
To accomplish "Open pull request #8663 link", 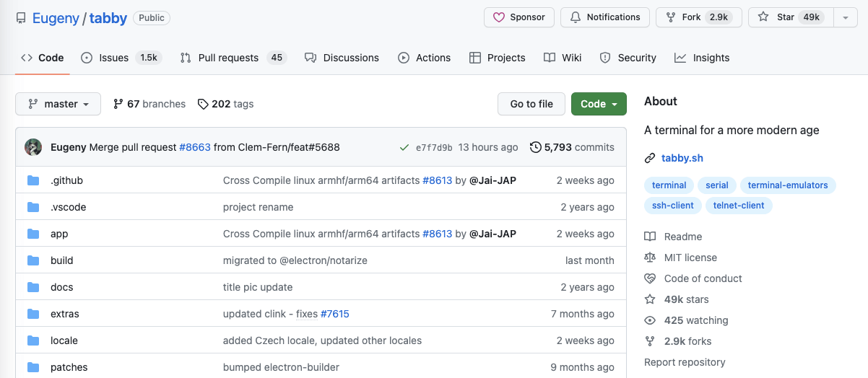I will (x=195, y=147).
